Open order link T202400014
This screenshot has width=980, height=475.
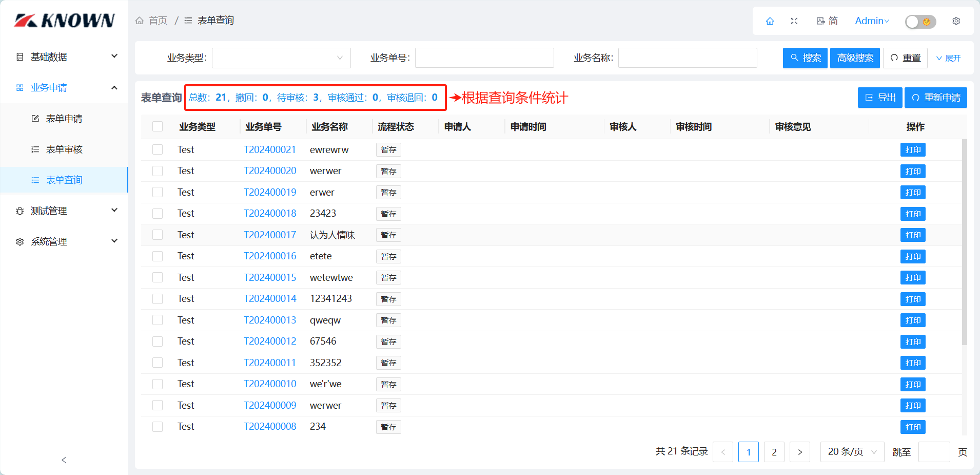pos(270,298)
